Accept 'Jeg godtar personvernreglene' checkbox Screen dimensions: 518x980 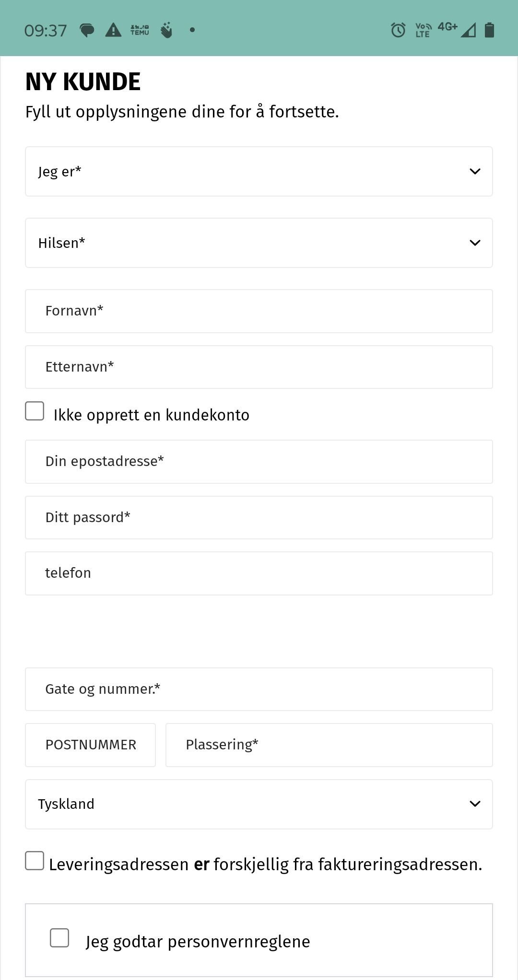[x=59, y=938]
